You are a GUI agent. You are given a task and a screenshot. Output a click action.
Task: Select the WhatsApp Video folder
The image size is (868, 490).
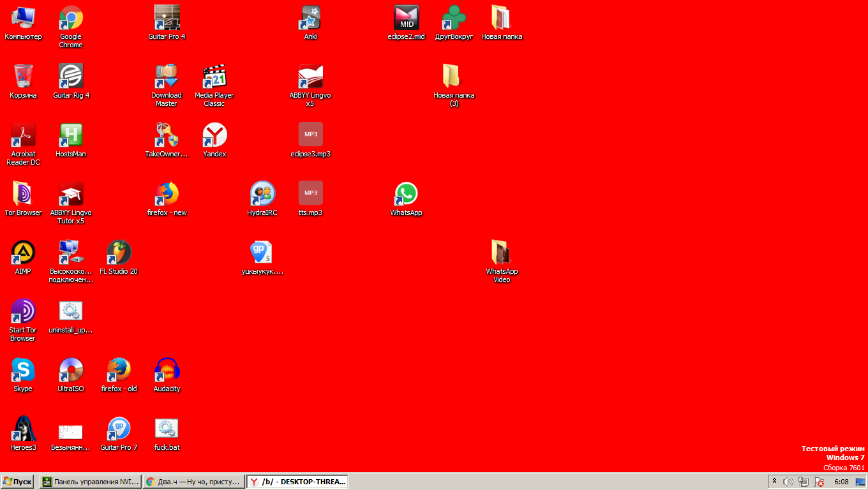tap(502, 253)
